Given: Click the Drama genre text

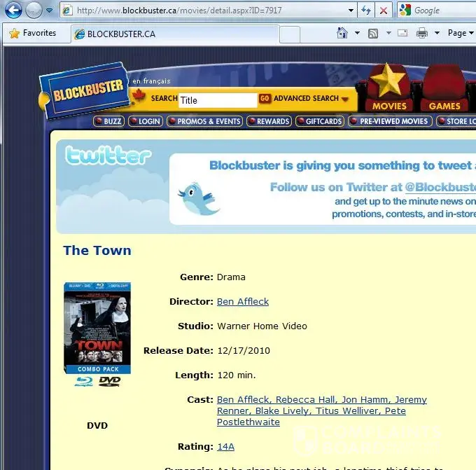Looking at the screenshot, I should point(231,277).
